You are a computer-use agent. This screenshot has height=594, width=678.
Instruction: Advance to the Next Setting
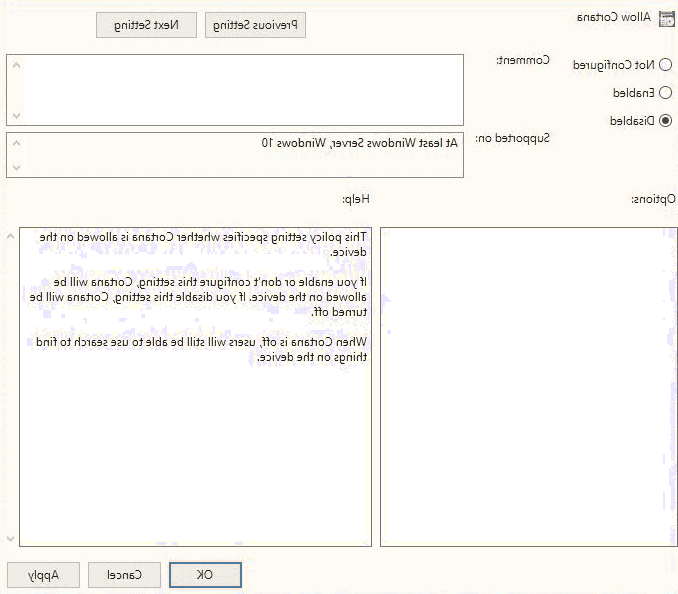[x=146, y=25]
